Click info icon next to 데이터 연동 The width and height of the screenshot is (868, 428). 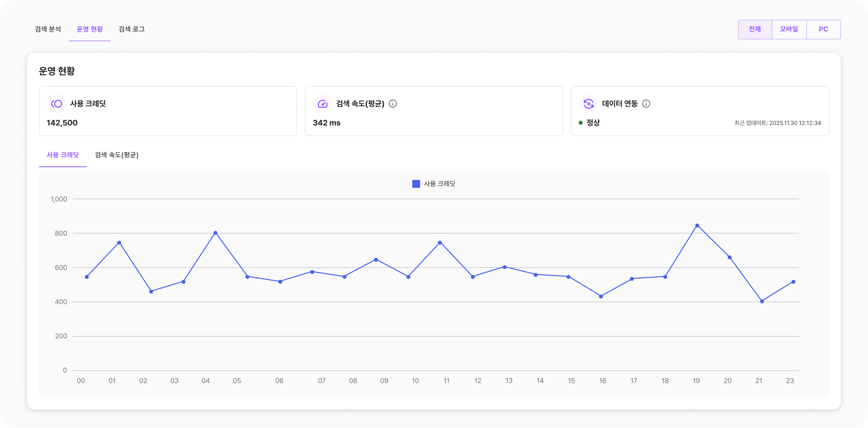coord(646,104)
